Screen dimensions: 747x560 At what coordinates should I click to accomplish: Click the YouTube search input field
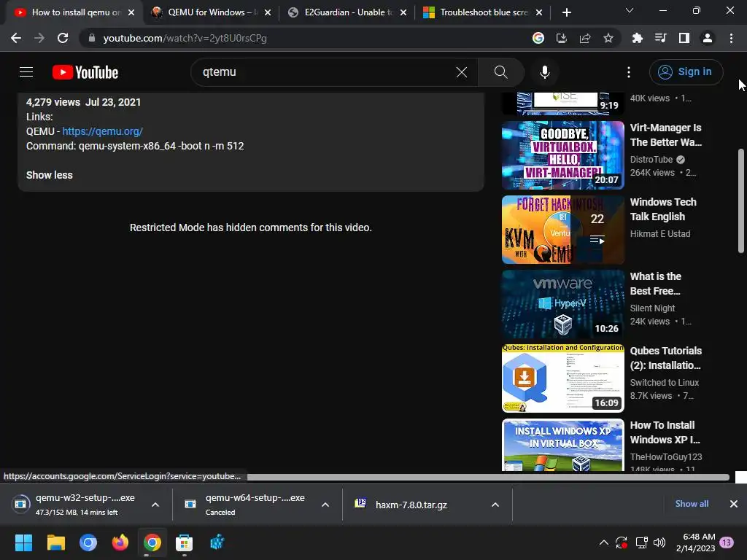tap(324, 72)
